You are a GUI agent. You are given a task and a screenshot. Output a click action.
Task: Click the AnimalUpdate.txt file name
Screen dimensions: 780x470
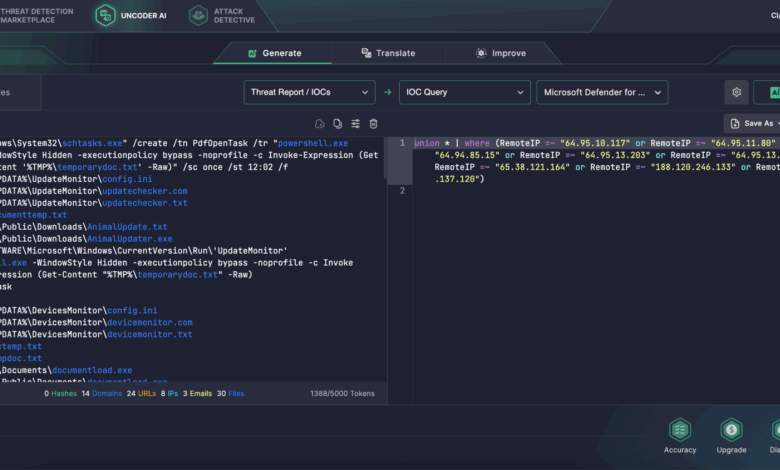(x=127, y=227)
